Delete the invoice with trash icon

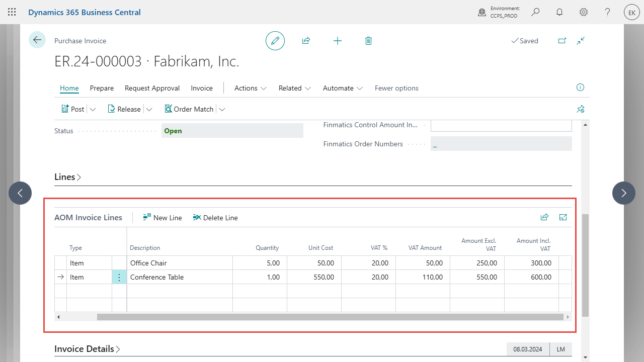(368, 41)
